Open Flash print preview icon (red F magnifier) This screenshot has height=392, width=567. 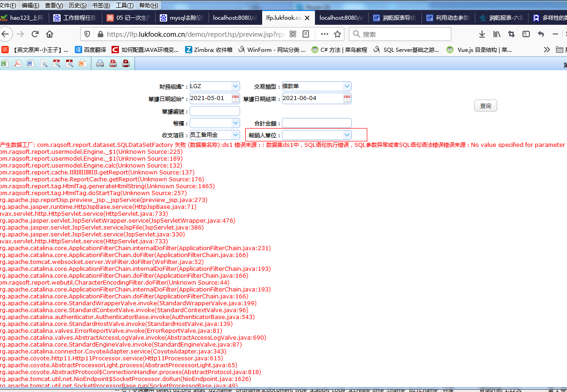click(x=57, y=64)
